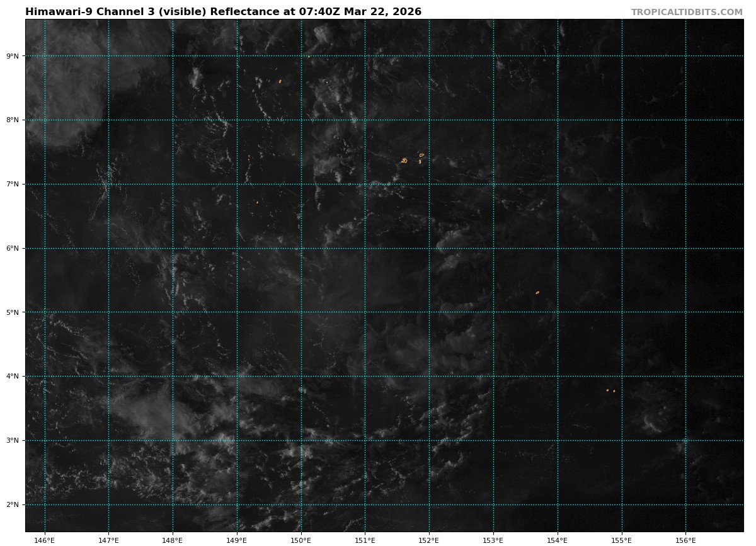Click the orange island outline near 8.6°N 149.7°E
This screenshot has width=756, height=546.
(x=280, y=81)
